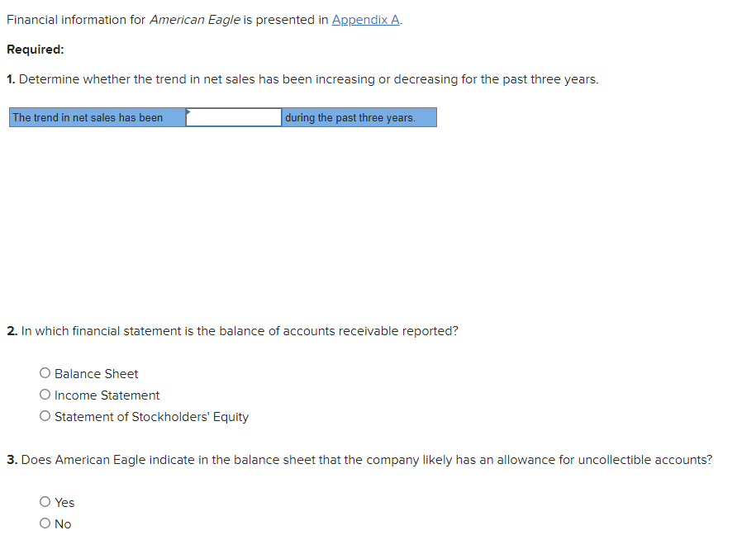Choose Yes for the allowance question

point(45,501)
